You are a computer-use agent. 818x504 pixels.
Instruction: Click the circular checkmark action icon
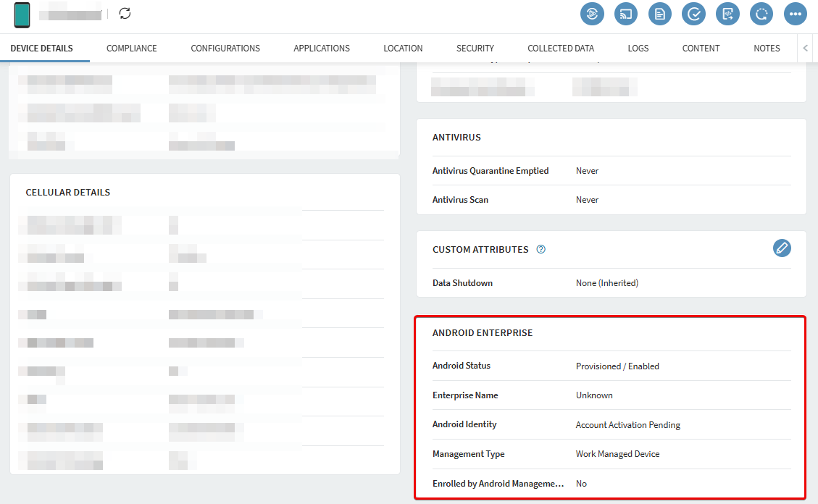[x=694, y=14]
